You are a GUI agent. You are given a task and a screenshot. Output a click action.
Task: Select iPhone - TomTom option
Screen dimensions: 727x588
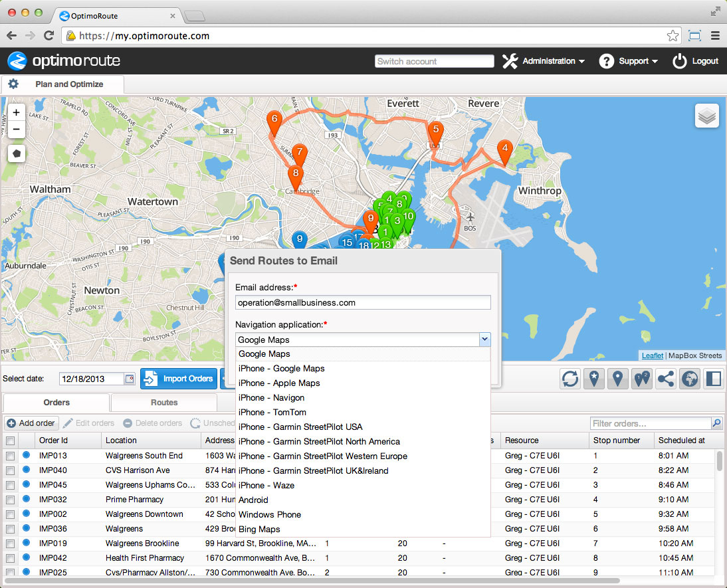(363, 412)
